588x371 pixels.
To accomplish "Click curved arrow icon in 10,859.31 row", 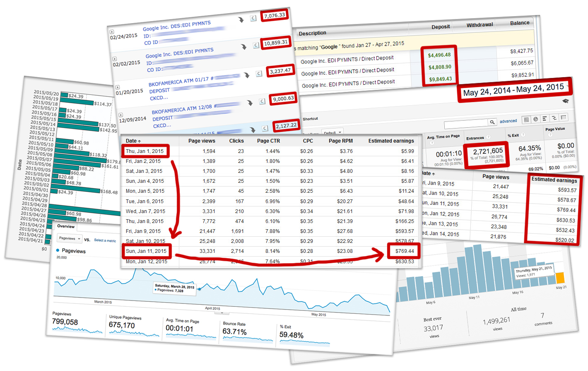I will (x=244, y=46).
